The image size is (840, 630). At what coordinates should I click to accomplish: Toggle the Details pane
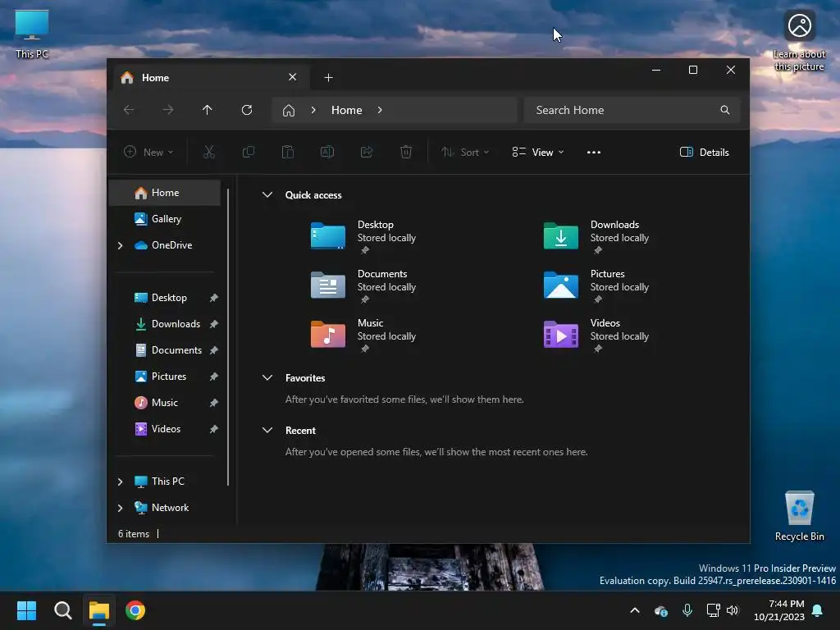704,152
